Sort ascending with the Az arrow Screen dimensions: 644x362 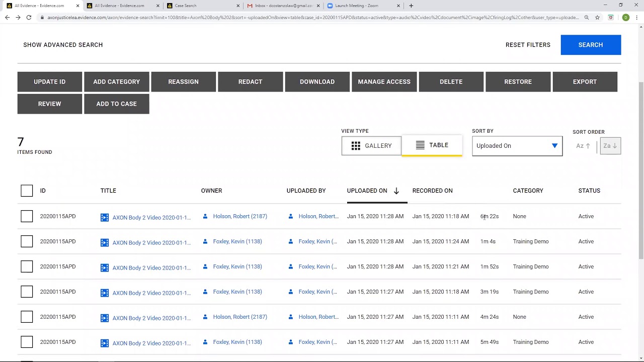coord(583,146)
